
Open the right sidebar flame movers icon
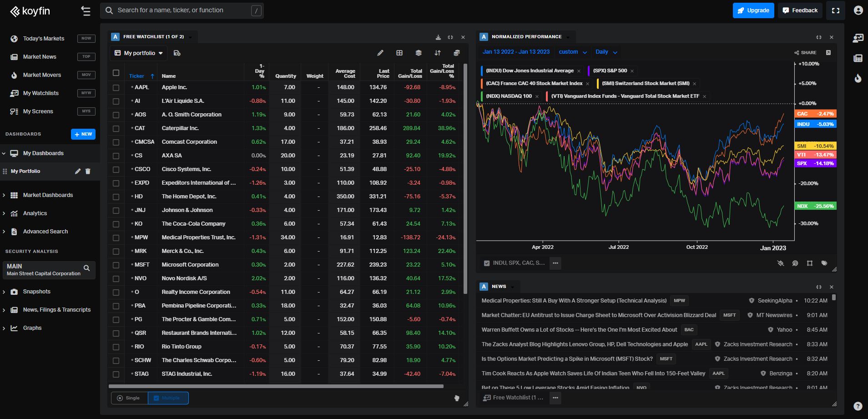pyautogui.click(x=858, y=78)
